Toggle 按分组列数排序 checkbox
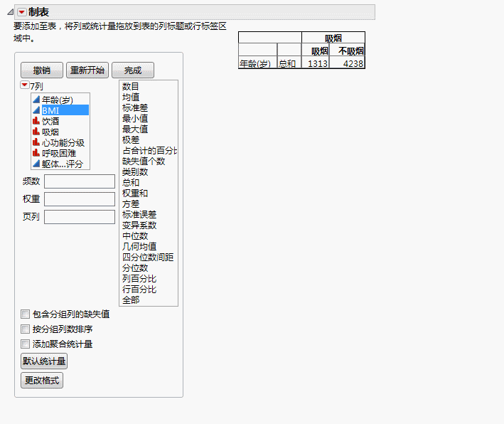Screen dimensions: 504x424 tap(25, 329)
